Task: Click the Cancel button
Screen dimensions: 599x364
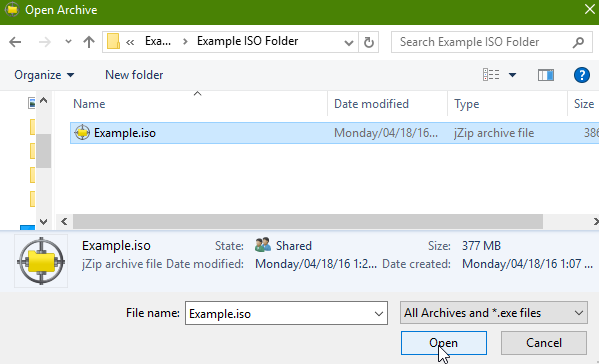Action: (x=544, y=343)
